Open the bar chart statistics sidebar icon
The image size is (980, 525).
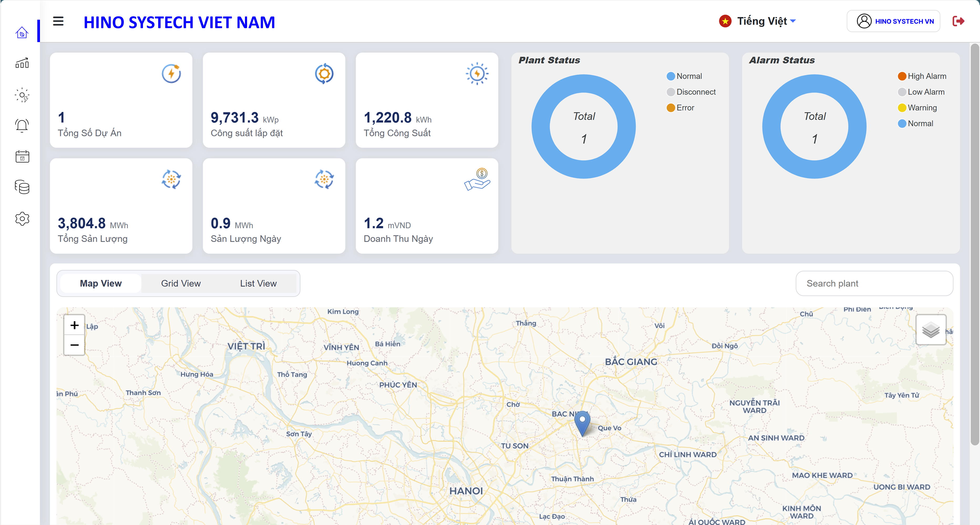point(22,63)
